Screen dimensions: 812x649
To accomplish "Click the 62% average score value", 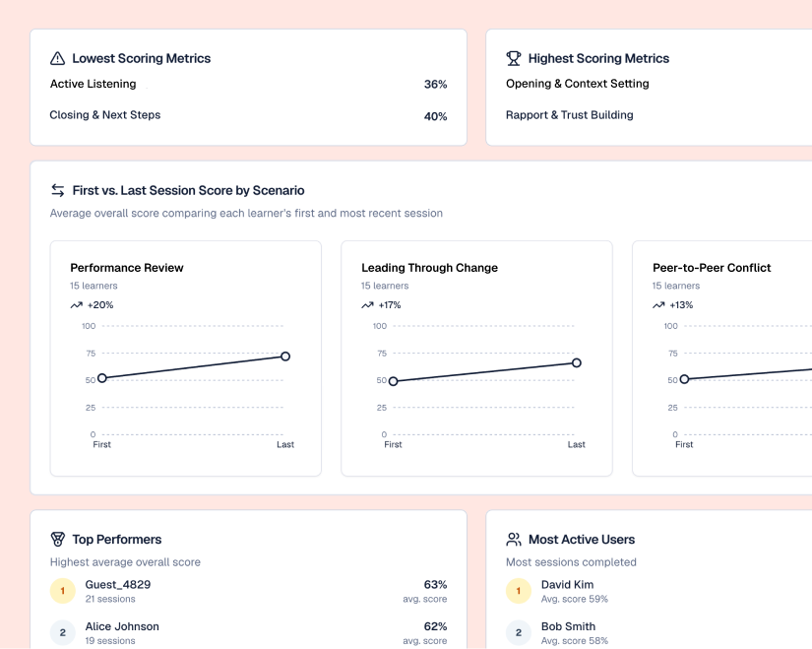I will tap(435, 626).
